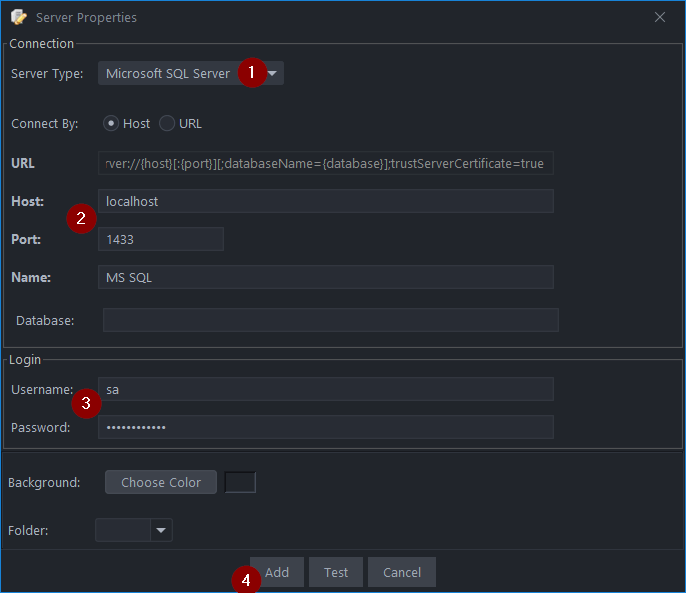
Task: Click the 'Connect By:' label
Action: (45, 124)
